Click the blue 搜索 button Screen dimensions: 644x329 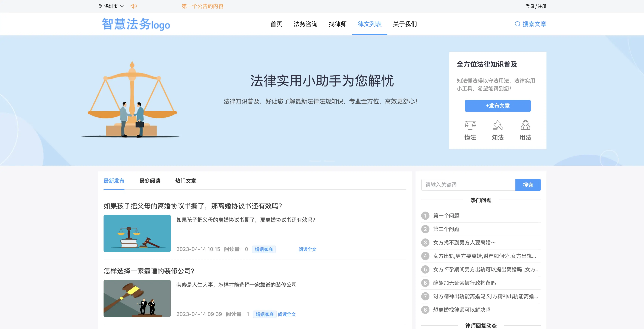click(528, 185)
